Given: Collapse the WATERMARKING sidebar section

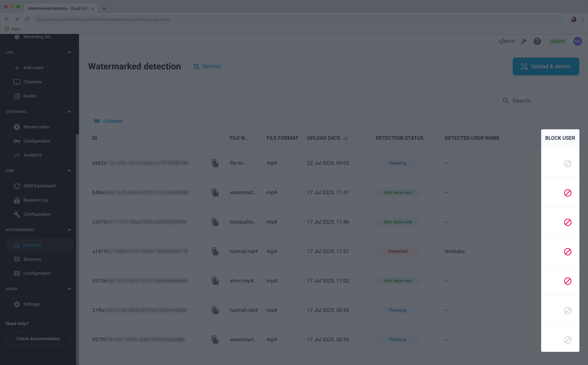Looking at the screenshot, I should (x=69, y=230).
